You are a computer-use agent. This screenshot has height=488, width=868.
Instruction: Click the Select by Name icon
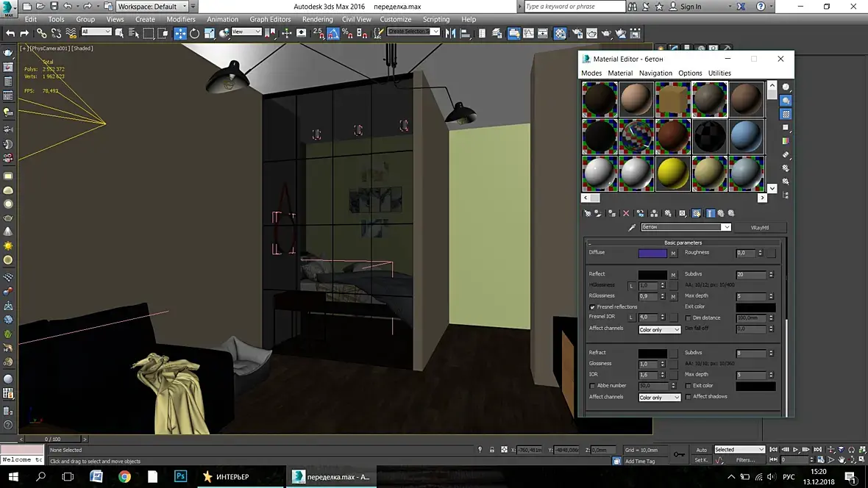coord(133,33)
